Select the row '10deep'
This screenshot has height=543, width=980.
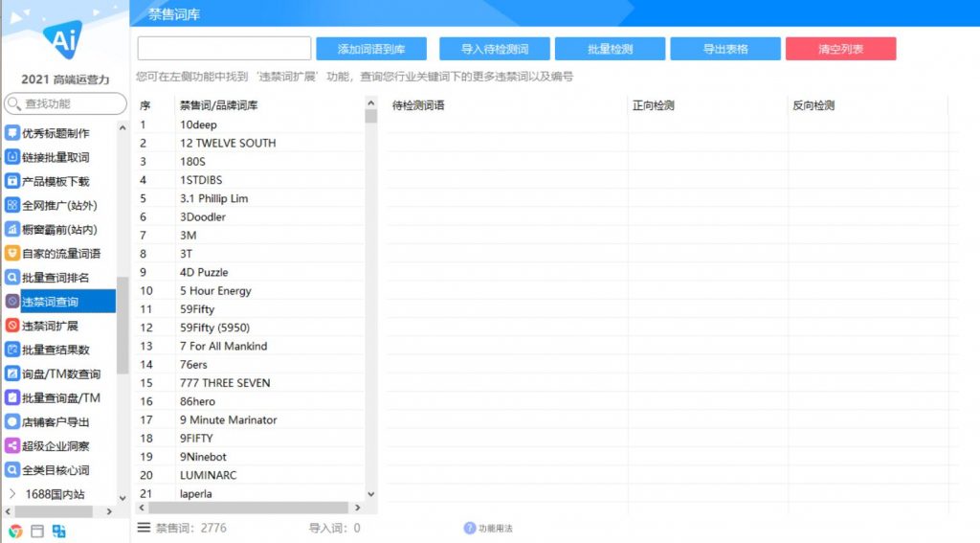250,124
